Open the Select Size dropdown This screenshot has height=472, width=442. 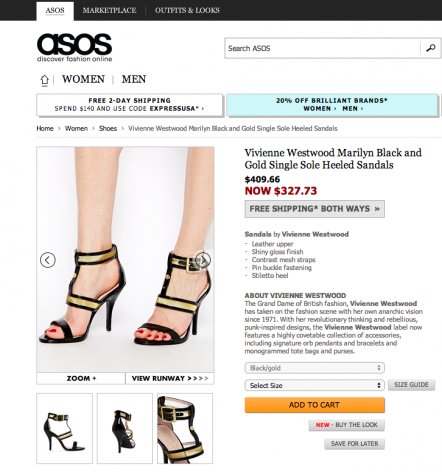314,385
